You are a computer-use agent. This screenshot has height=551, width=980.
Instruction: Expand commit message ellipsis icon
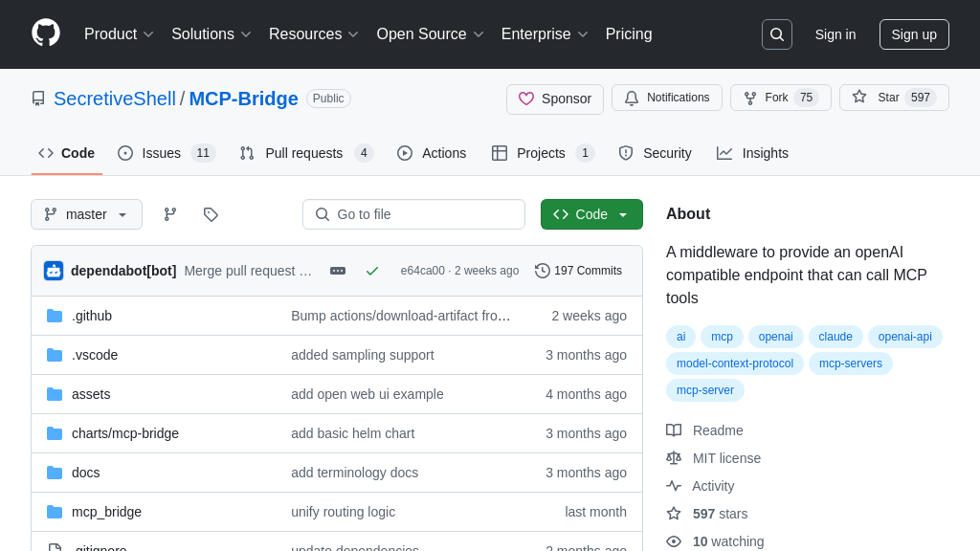pyautogui.click(x=338, y=271)
